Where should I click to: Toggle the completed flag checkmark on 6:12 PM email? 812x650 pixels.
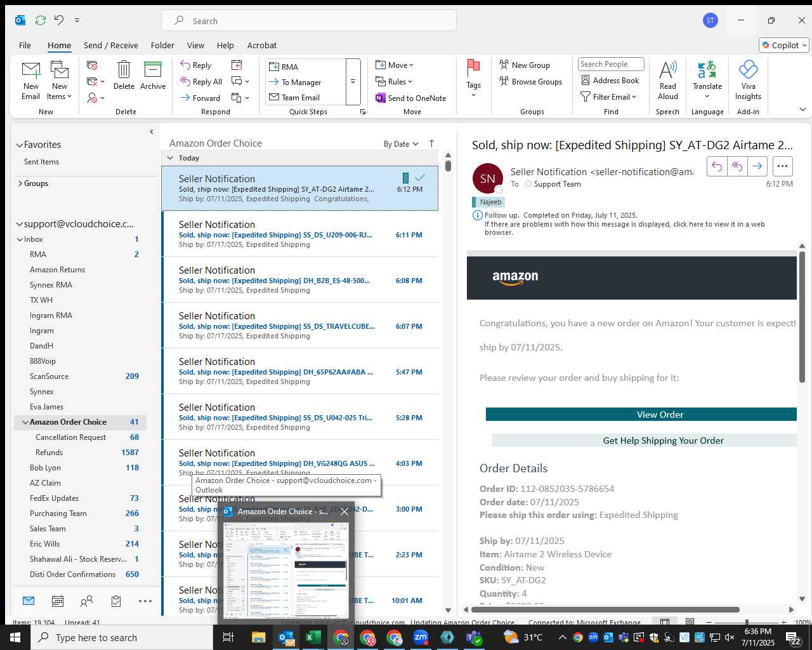click(x=419, y=178)
